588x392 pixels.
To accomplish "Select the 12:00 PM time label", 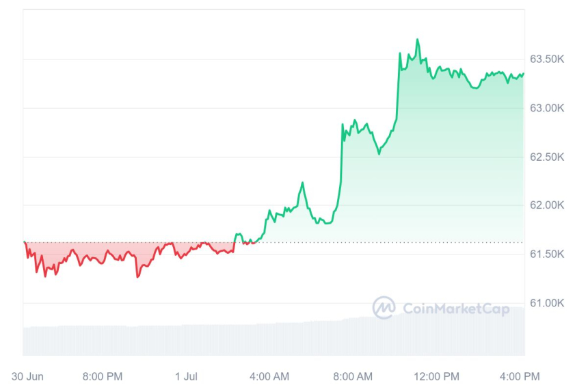I will (x=438, y=376).
